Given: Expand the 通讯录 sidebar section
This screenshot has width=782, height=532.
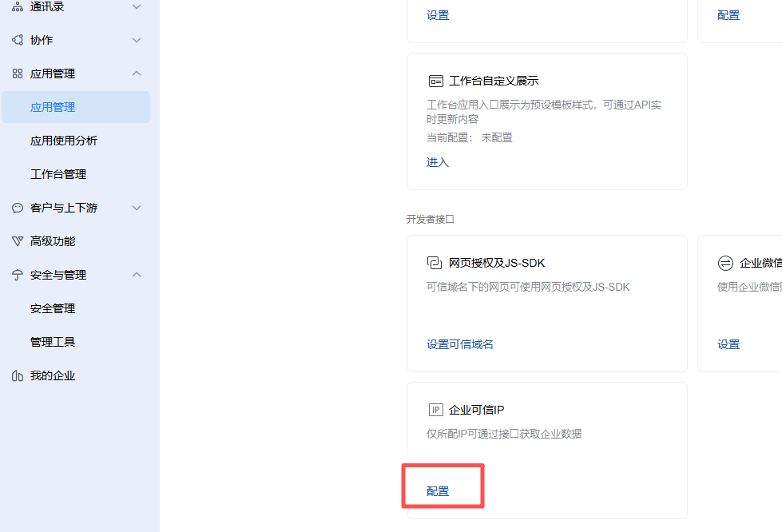Looking at the screenshot, I should pos(136,6).
